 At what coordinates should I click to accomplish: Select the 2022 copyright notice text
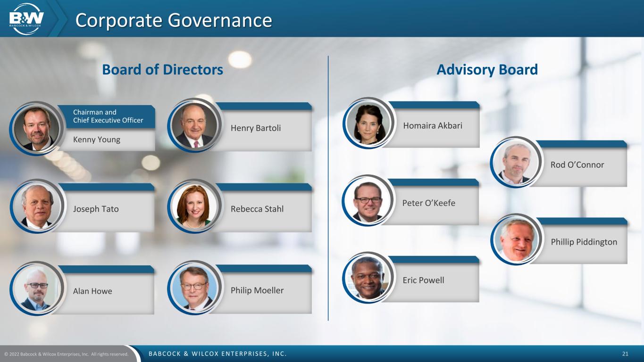tap(66, 354)
